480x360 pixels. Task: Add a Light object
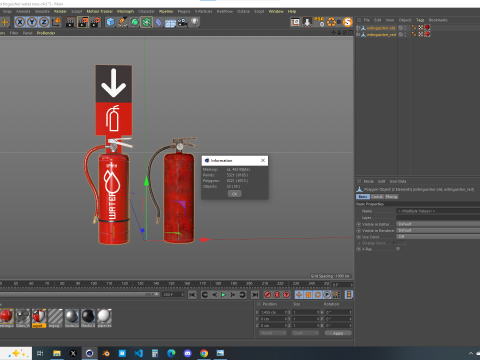tap(194, 22)
